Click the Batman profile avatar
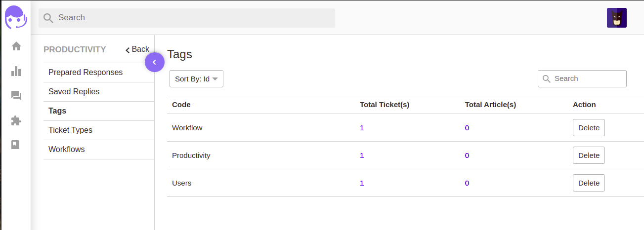 click(x=617, y=18)
